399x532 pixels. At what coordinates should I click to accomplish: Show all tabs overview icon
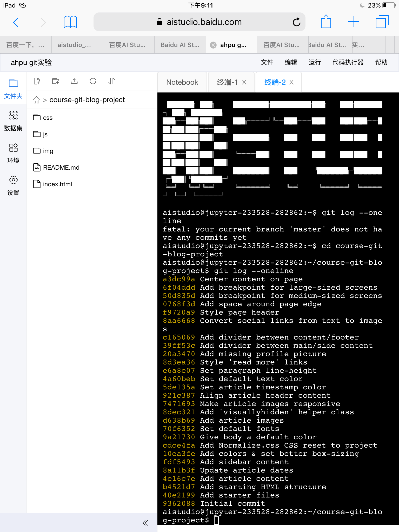(x=382, y=22)
